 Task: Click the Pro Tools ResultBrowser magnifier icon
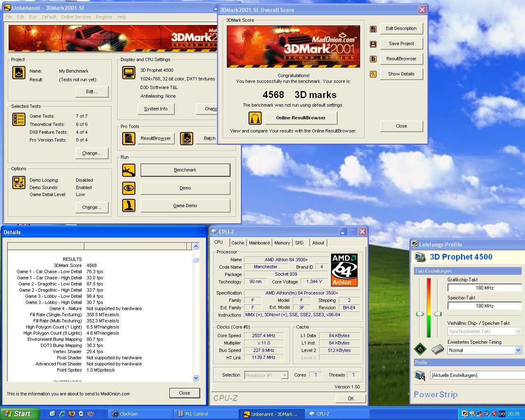[x=129, y=138]
